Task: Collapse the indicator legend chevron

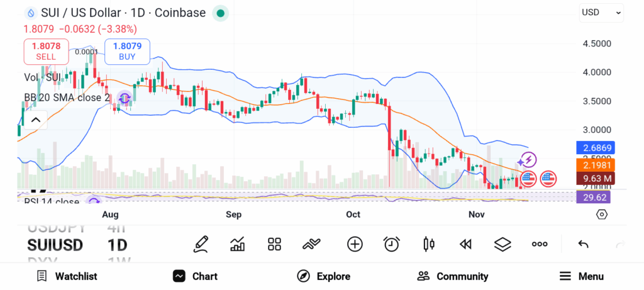Action: [35, 120]
